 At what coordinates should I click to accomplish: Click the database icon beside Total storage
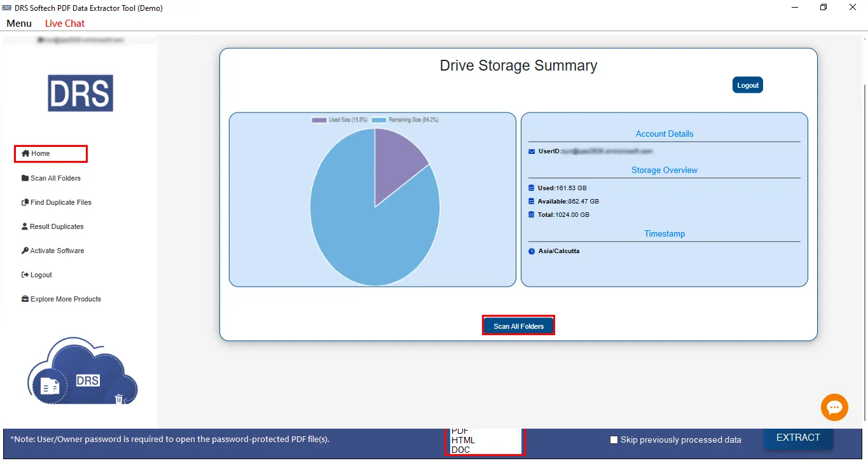pyautogui.click(x=532, y=215)
